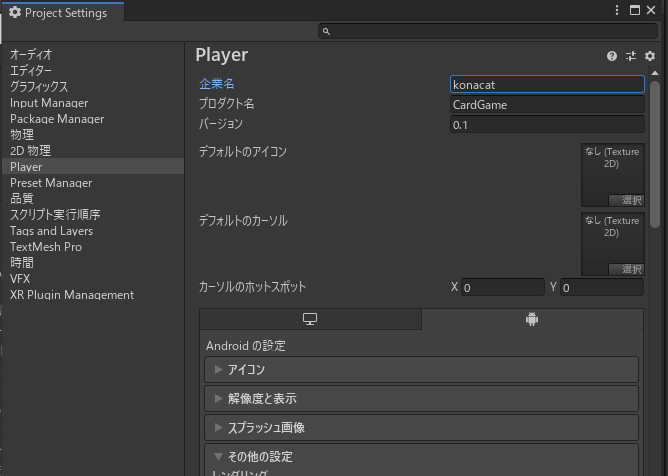Screen dimensions: 668x476
Task: Click into the settings search box
Action: pyautogui.click(x=488, y=32)
